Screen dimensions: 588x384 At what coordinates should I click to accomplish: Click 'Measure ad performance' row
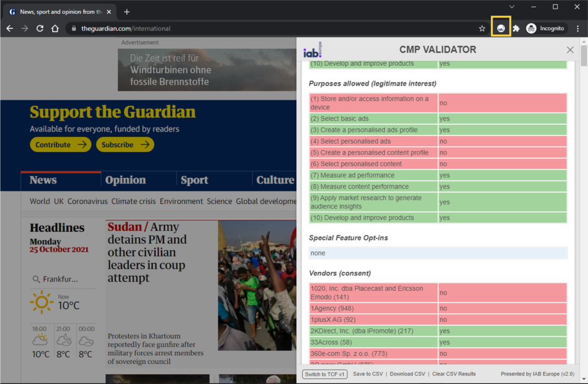point(438,175)
